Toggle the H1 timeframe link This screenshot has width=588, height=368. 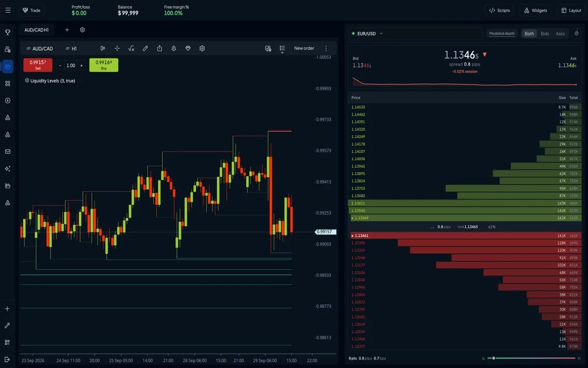click(67, 48)
